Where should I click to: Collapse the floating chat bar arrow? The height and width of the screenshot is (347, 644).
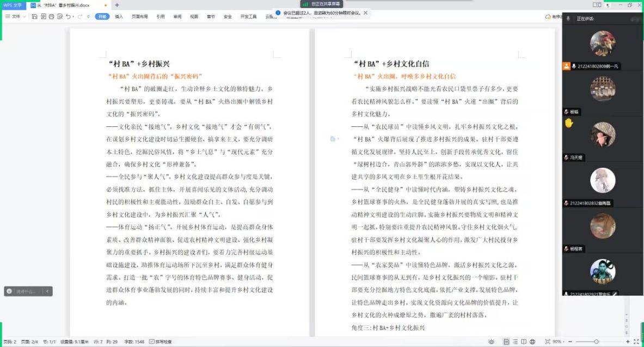pos(47,291)
